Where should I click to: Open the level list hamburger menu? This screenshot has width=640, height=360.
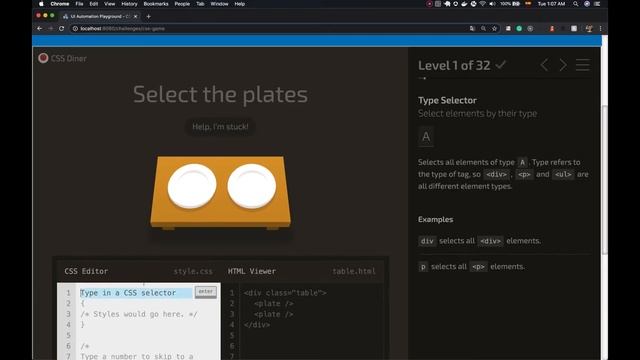(583, 65)
